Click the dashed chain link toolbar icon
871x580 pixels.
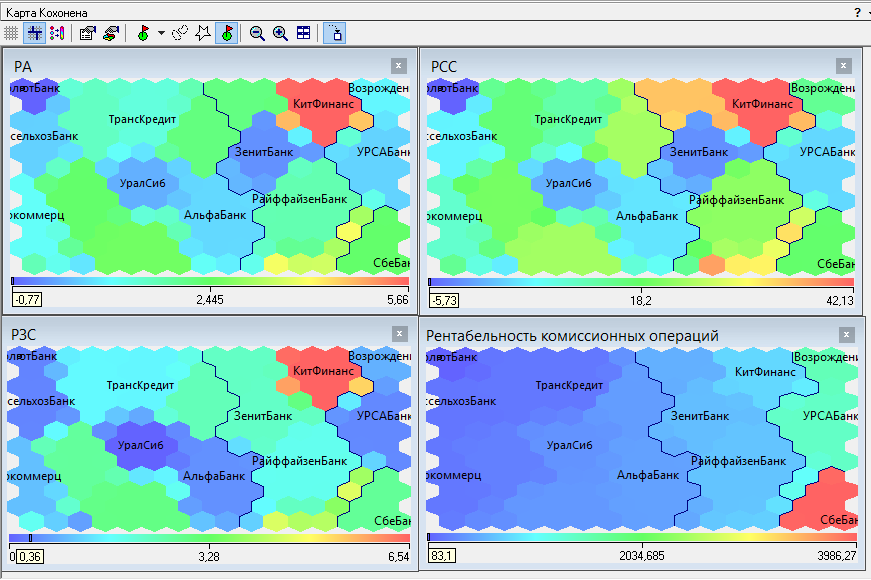180,33
